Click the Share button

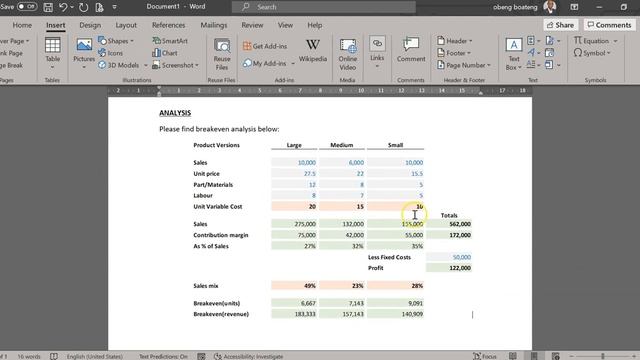560,25
